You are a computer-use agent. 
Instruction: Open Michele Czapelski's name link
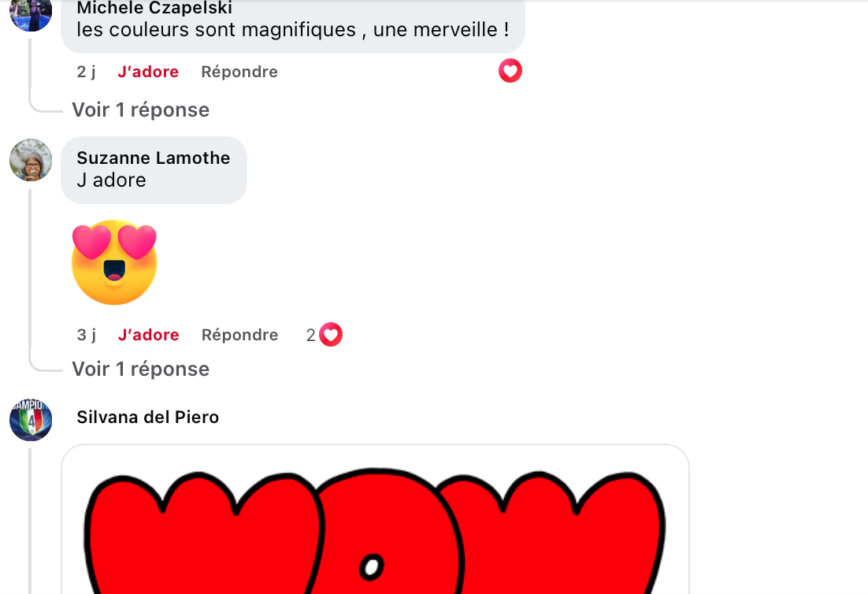154,8
